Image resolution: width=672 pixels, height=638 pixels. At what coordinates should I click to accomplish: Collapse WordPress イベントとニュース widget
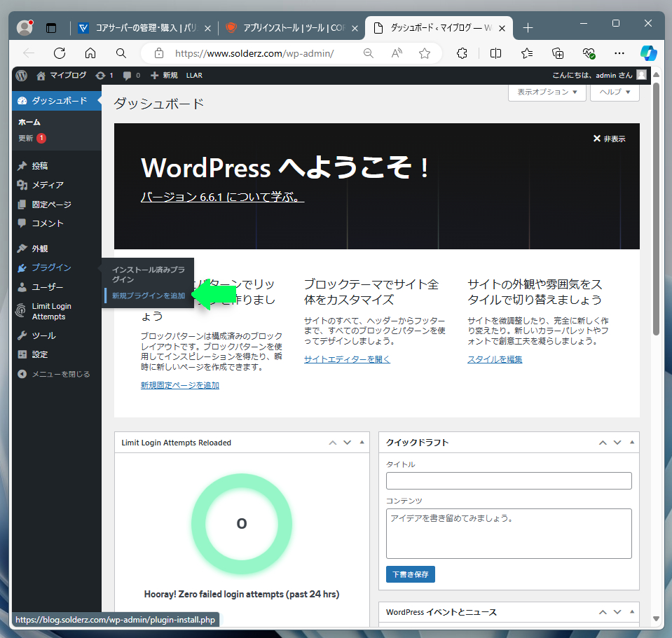click(x=632, y=612)
